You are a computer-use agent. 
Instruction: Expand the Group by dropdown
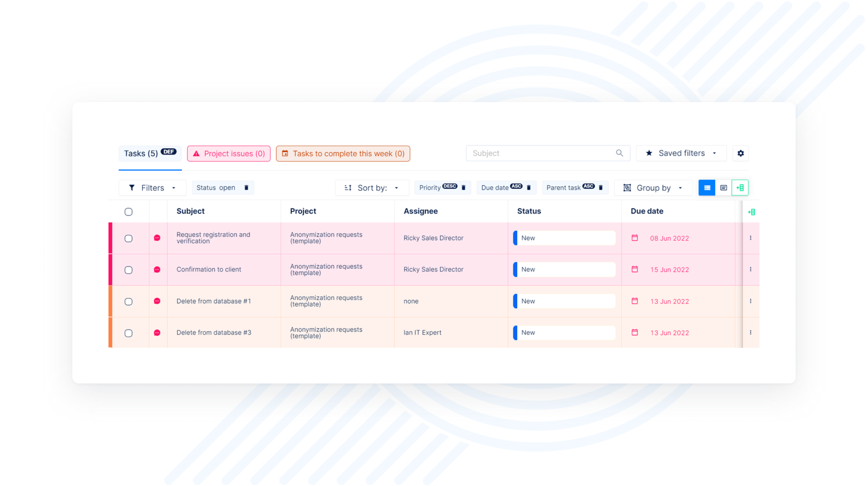653,188
